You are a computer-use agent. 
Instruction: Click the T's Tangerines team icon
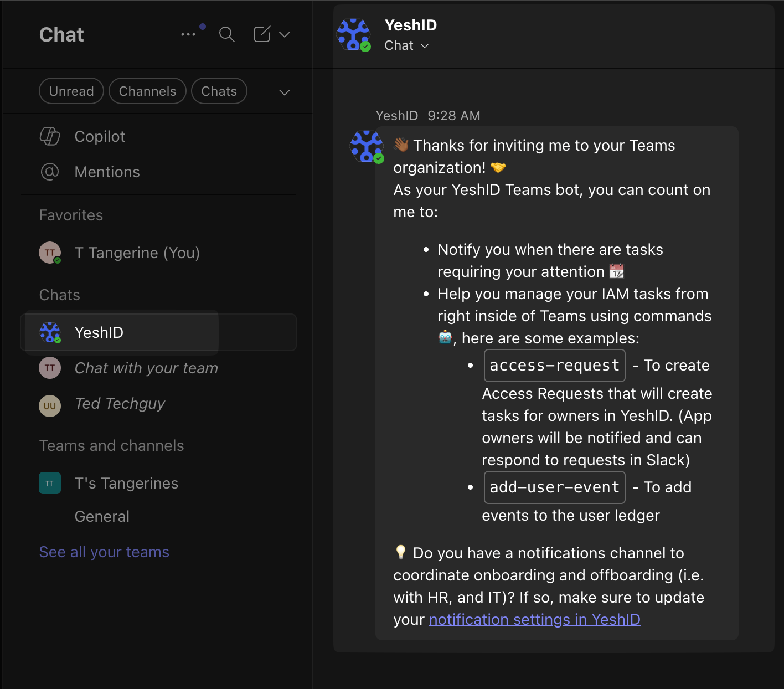coord(50,483)
